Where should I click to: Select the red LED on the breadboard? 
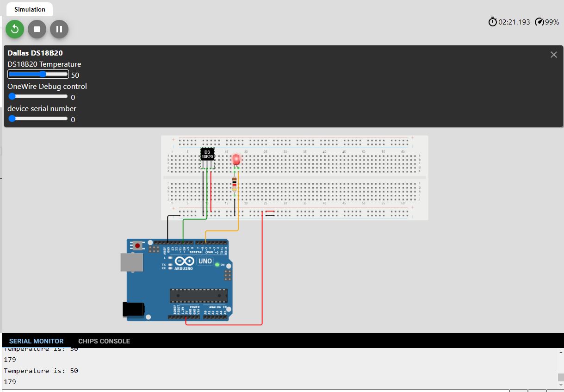[236, 160]
